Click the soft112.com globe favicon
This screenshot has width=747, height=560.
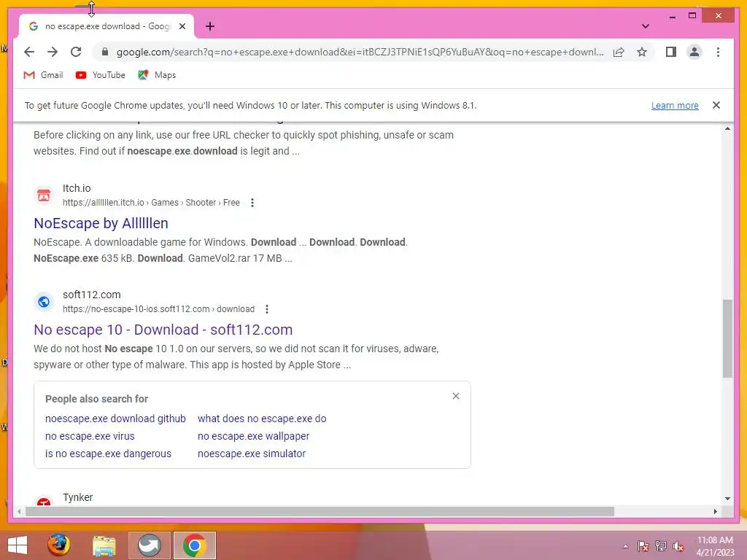coord(44,302)
